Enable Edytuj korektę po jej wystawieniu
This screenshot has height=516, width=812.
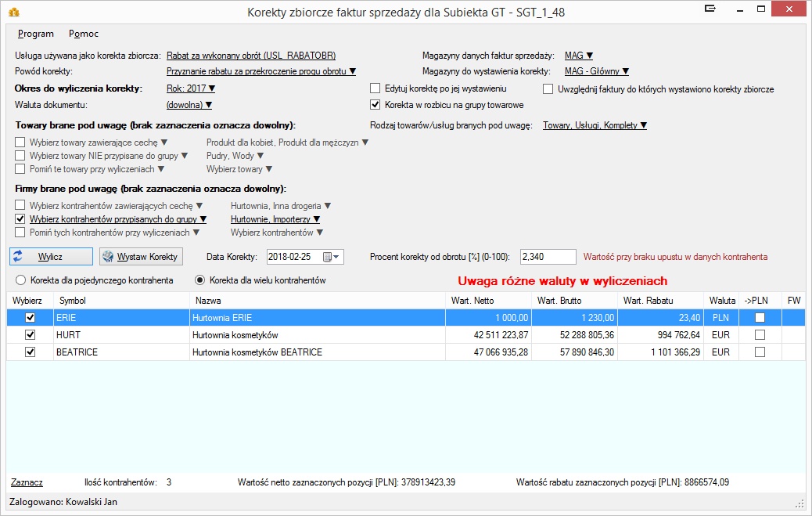coord(375,88)
